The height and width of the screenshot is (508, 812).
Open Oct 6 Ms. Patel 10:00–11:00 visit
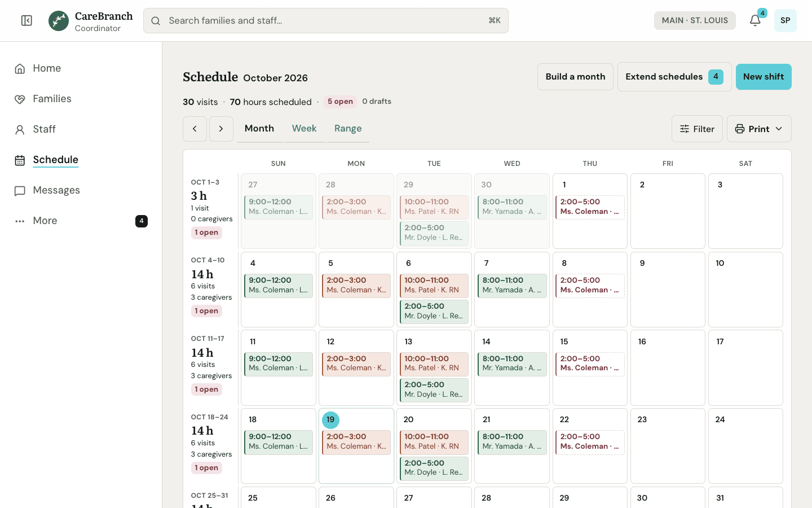pyautogui.click(x=434, y=286)
